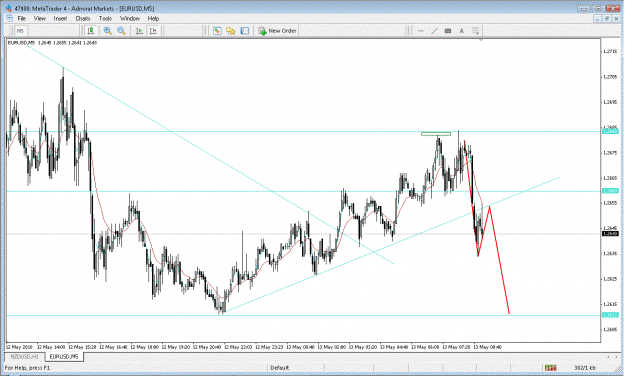625x376 pixels.
Task: Click the MetaTrader icon in title bar
Action: coord(9,8)
